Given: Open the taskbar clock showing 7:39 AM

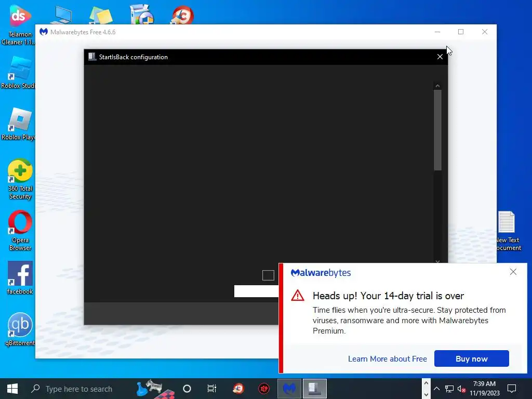Looking at the screenshot, I should click(485, 389).
